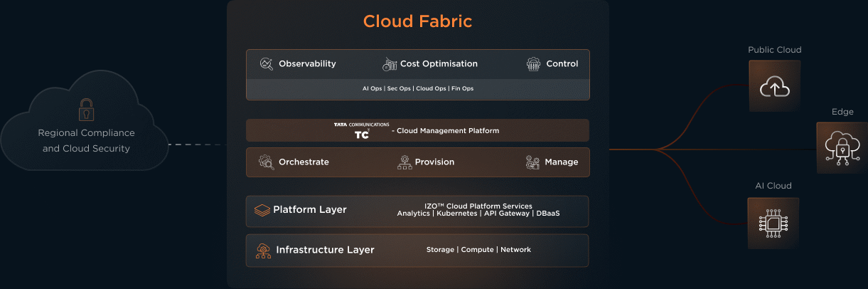Click the Public Cloud label
Image resolution: width=868 pixels, height=289 pixels.
(775, 50)
